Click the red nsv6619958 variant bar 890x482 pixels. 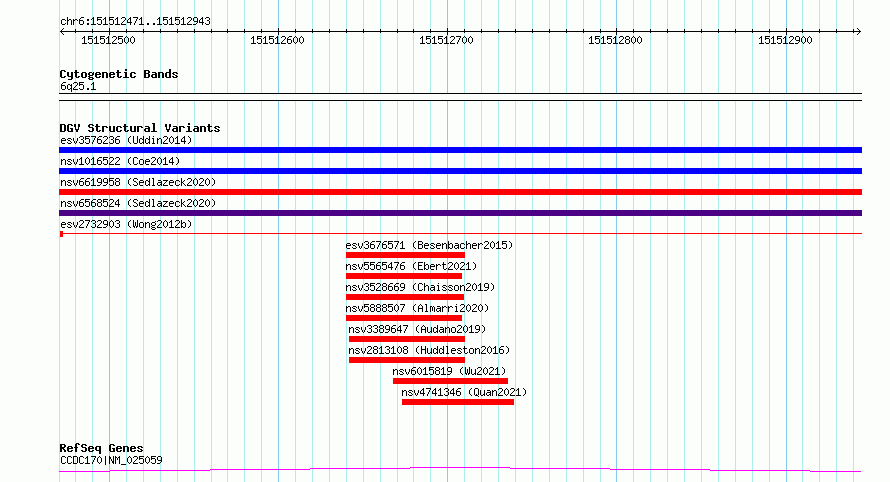coord(460,192)
